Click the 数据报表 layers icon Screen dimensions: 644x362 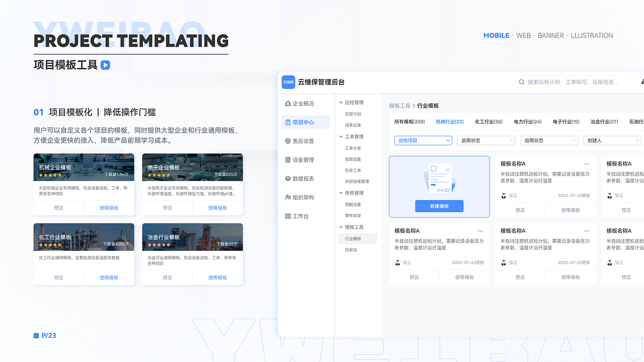point(288,178)
